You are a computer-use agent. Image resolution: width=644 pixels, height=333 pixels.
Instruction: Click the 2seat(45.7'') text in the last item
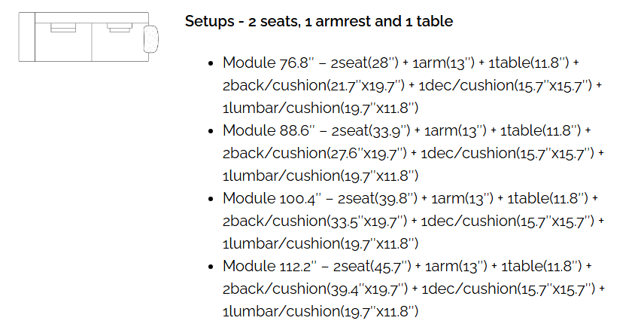372,267
